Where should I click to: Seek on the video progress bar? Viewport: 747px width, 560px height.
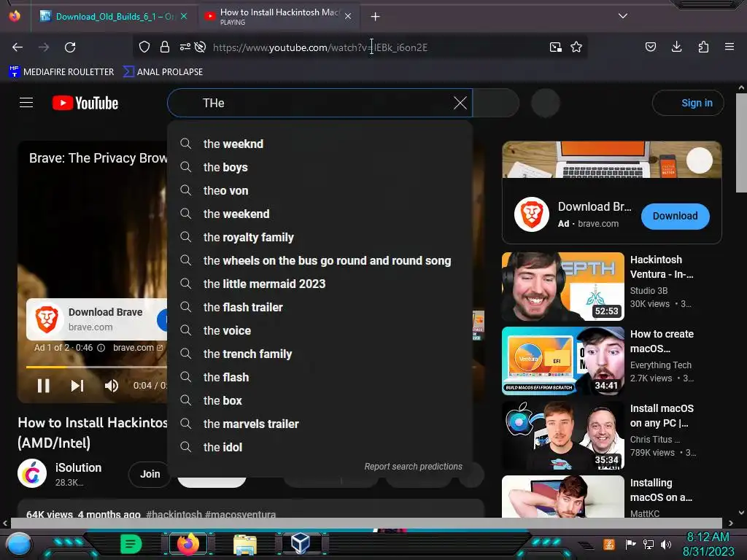point(96,367)
